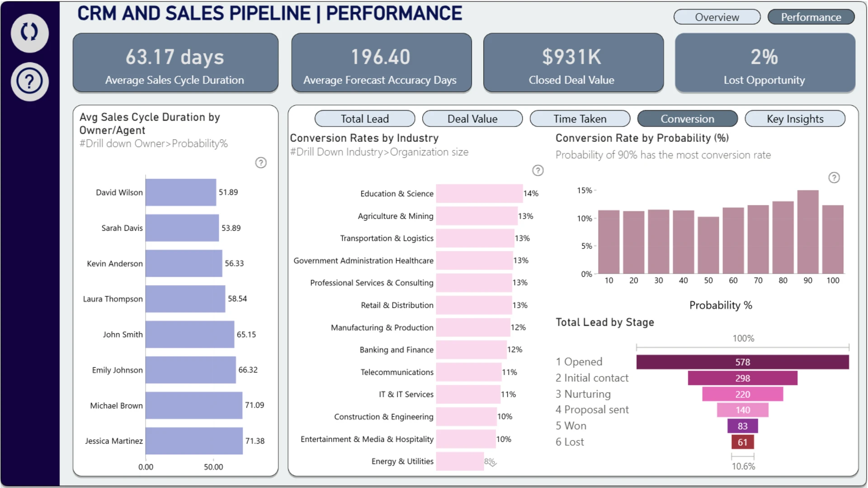Viewport: 868px width, 488px height.
Task: Click the 14% Education & Science label
Action: click(x=531, y=193)
